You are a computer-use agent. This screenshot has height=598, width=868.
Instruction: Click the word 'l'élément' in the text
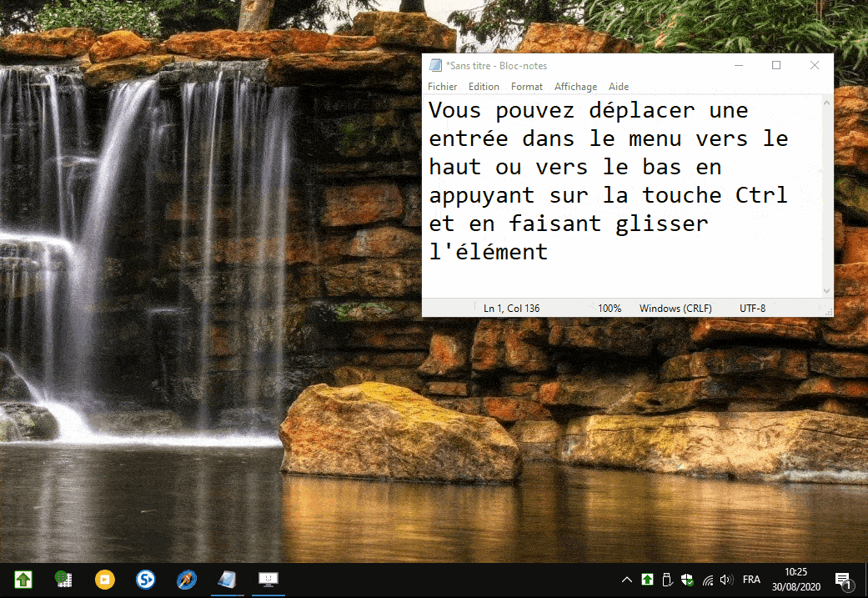point(489,252)
